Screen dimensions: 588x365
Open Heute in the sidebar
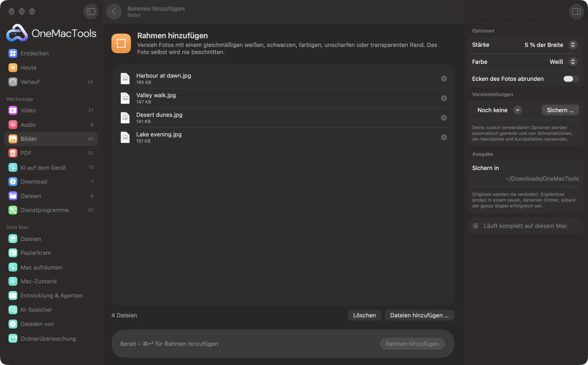pos(51,68)
